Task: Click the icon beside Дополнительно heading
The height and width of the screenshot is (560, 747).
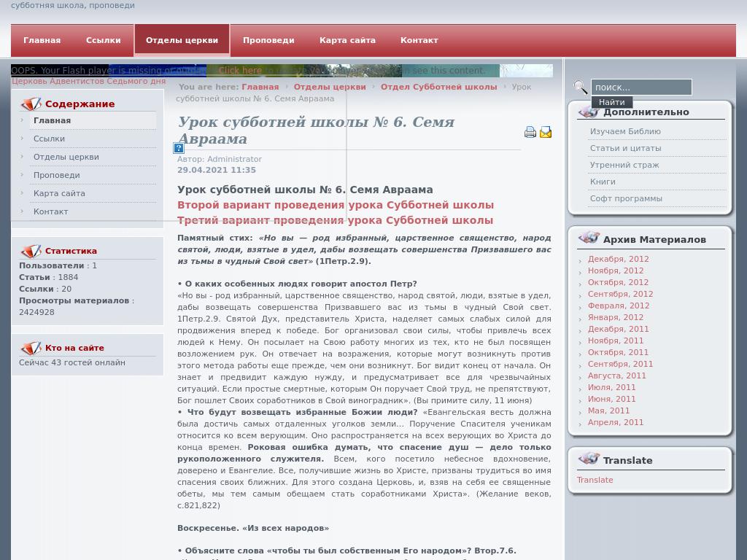Action: (589, 111)
